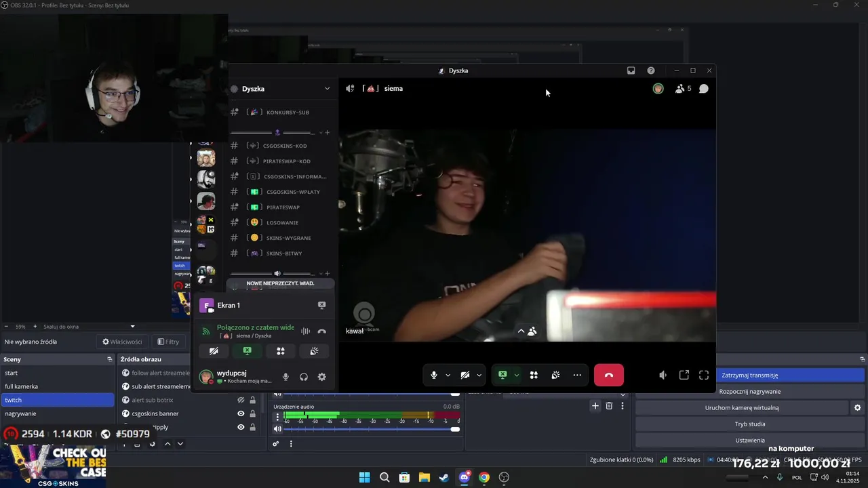
Task: Expand the Dyszka server dropdown
Action: pos(327,89)
